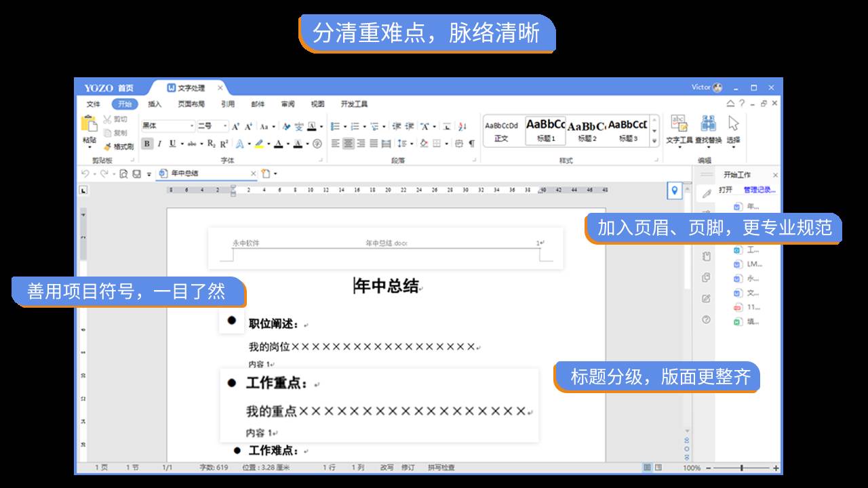Toggle show paragraph marks ¶

coord(471,144)
